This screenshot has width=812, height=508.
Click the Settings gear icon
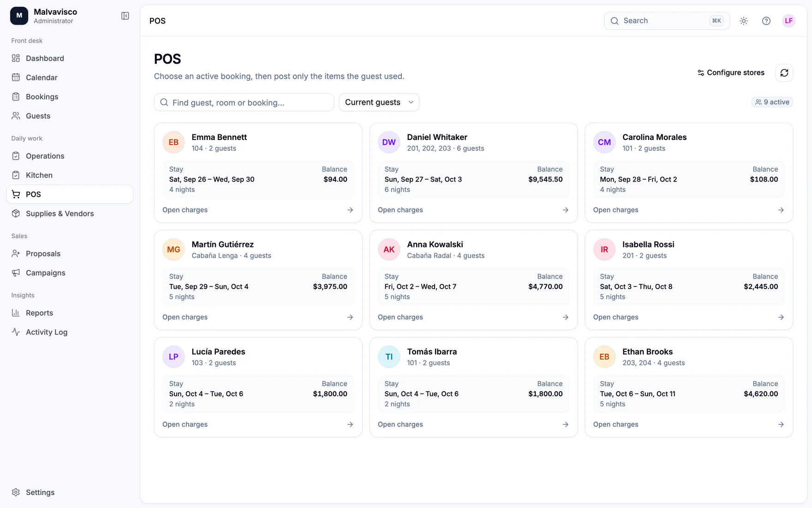click(x=16, y=492)
